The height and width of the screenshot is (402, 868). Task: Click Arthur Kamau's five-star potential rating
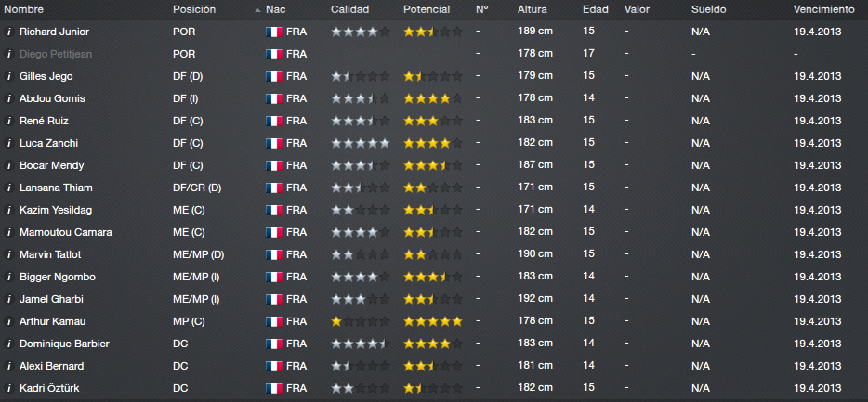pos(433,321)
